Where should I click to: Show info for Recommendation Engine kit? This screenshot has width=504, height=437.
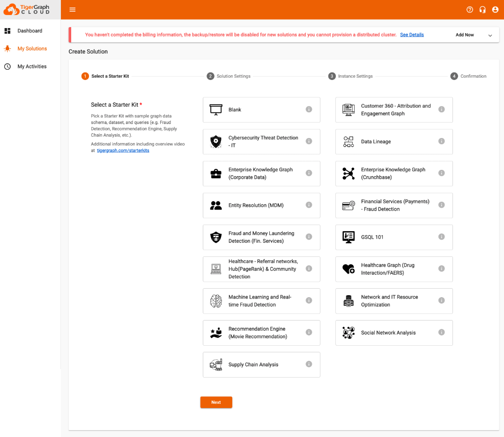(x=309, y=332)
